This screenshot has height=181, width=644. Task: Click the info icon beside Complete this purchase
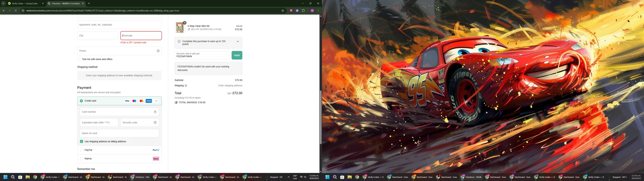(x=179, y=42)
